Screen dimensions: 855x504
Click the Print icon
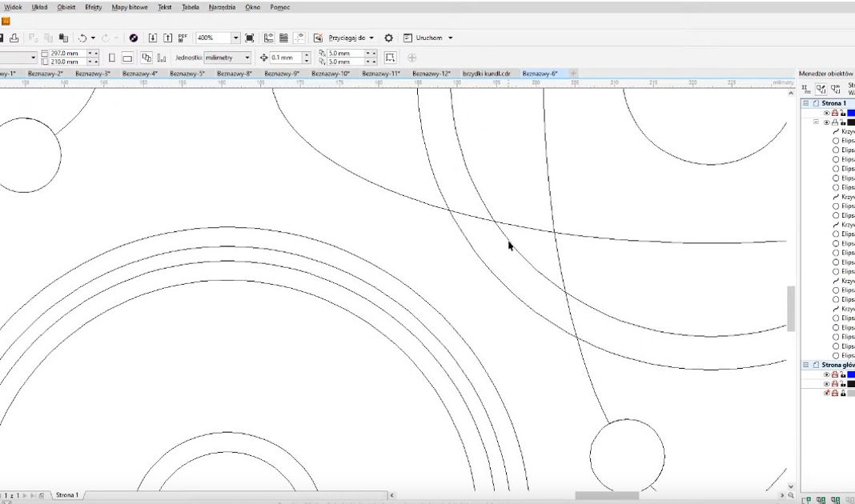point(14,38)
